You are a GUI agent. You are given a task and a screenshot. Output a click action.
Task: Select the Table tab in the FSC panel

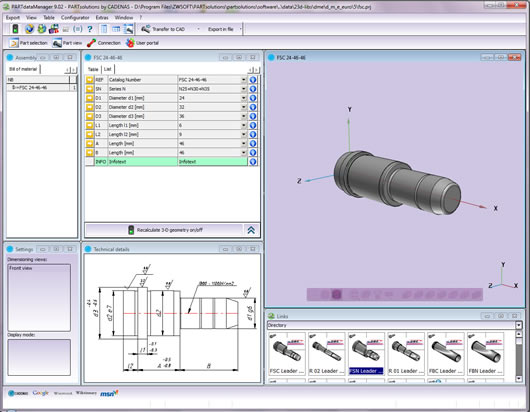coord(93,69)
